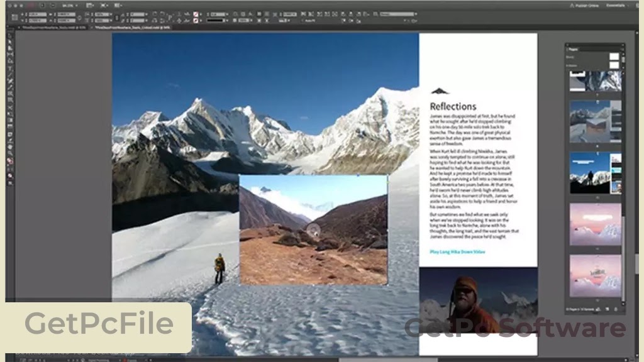Switch to the first document tab
This screenshot has height=362, width=644.
point(54,28)
